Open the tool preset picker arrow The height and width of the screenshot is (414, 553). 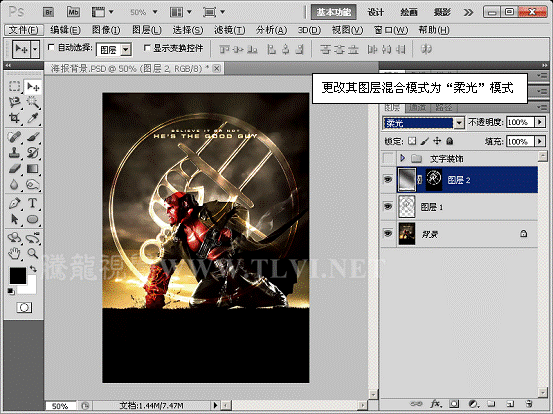coord(35,49)
